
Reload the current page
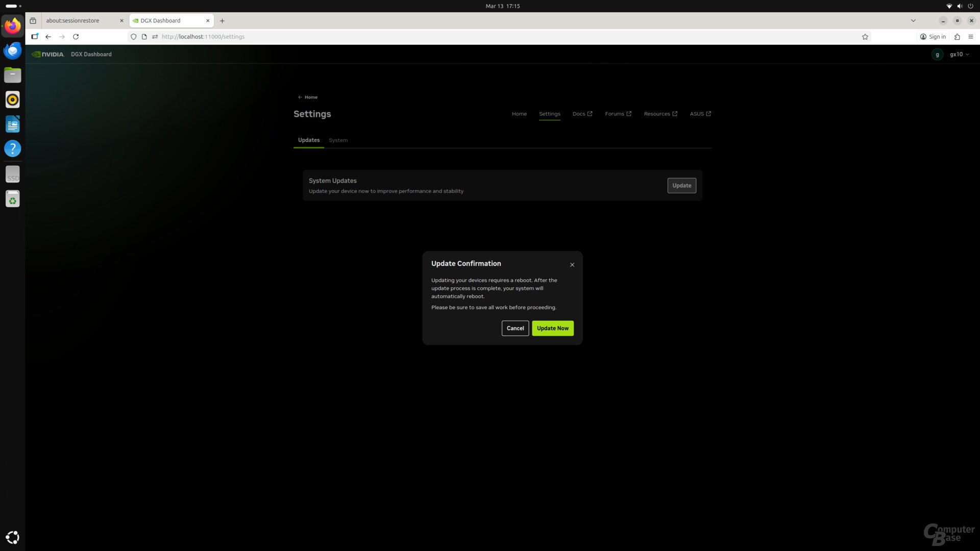point(76,37)
